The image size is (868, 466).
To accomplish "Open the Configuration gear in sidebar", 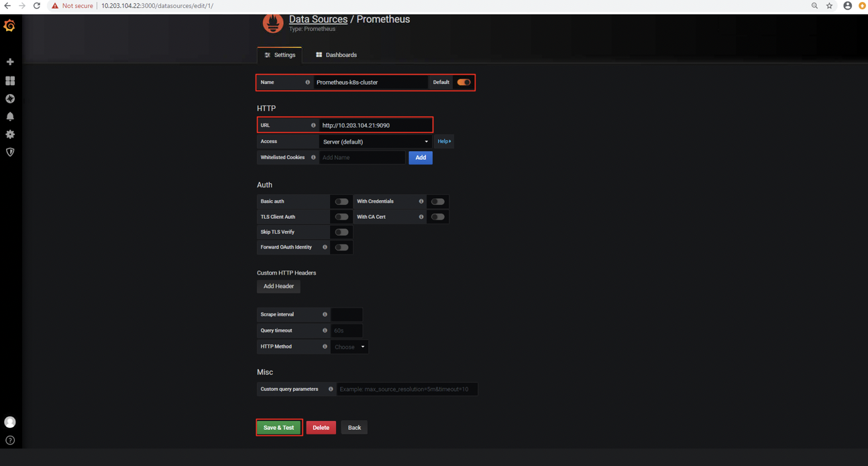I will 10,134.
